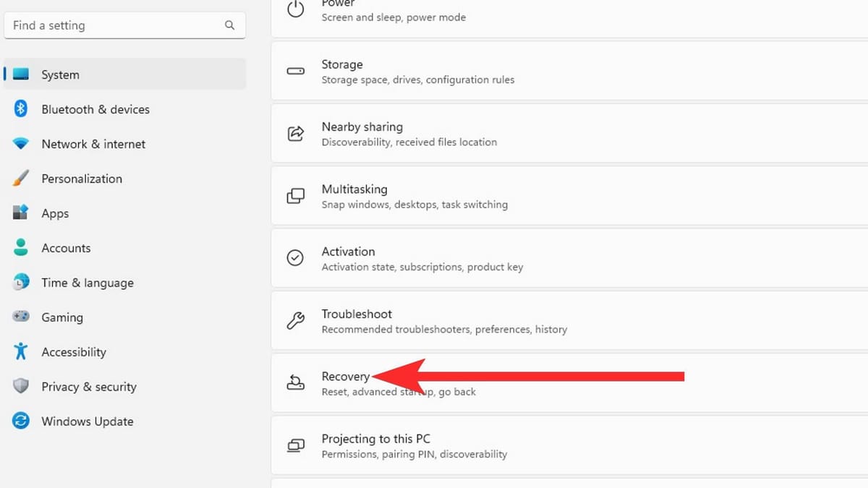868x488 pixels.
Task: Click the storage drive icon beside Storage
Action: (x=295, y=71)
